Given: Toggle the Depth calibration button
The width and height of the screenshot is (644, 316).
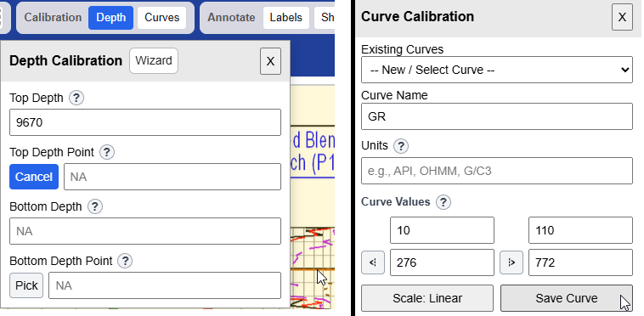Looking at the screenshot, I should [x=111, y=18].
